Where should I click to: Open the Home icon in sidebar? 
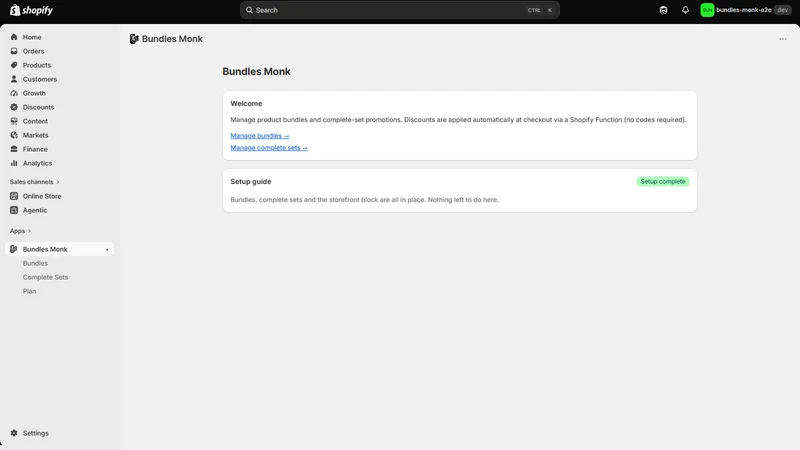point(14,37)
